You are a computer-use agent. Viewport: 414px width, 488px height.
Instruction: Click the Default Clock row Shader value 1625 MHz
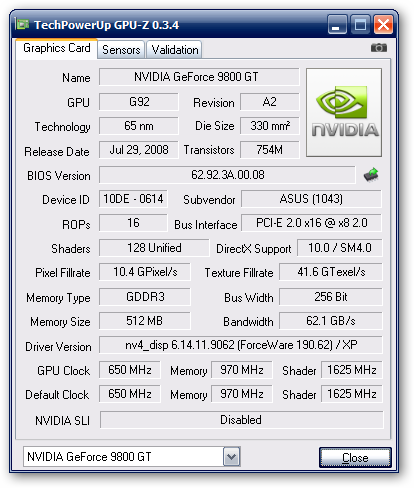tap(352, 394)
